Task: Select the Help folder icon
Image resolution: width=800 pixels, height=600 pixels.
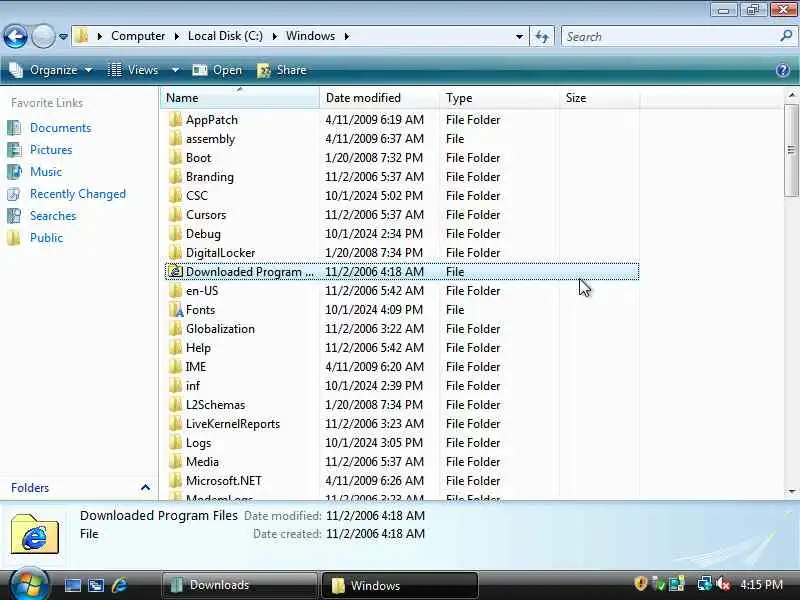Action: (x=175, y=347)
